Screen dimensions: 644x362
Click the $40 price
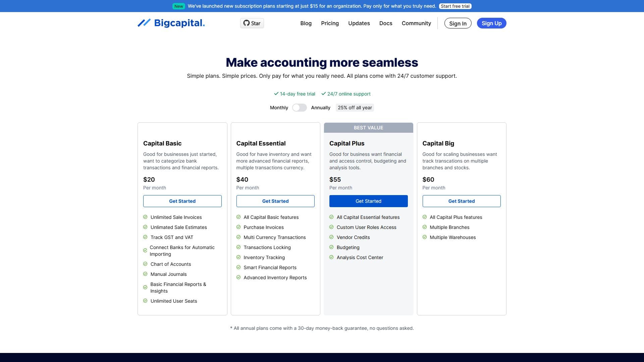click(x=242, y=179)
